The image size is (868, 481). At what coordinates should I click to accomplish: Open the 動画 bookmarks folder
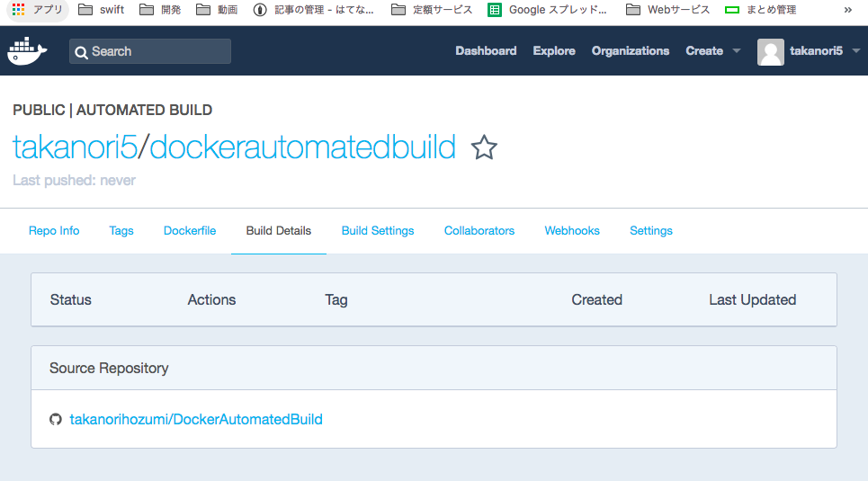(217, 9)
